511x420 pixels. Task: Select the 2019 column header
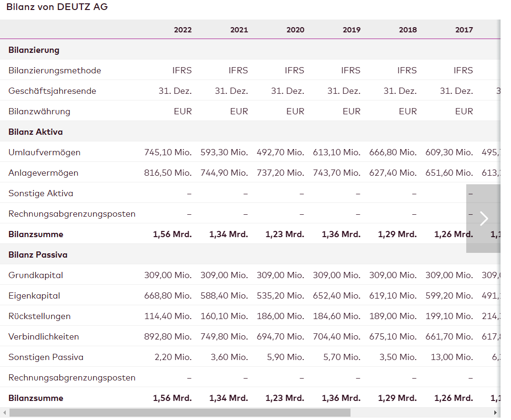pos(351,30)
